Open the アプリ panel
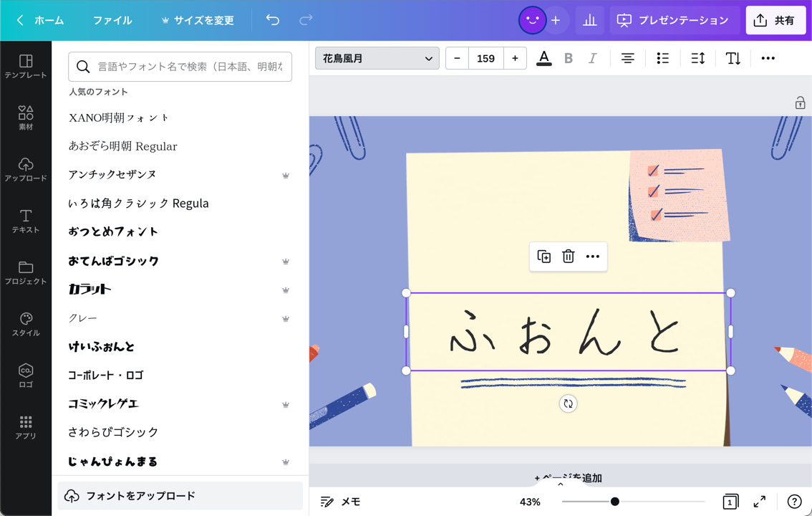This screenshot has width=812, height=516. click(x=25, y=427)
